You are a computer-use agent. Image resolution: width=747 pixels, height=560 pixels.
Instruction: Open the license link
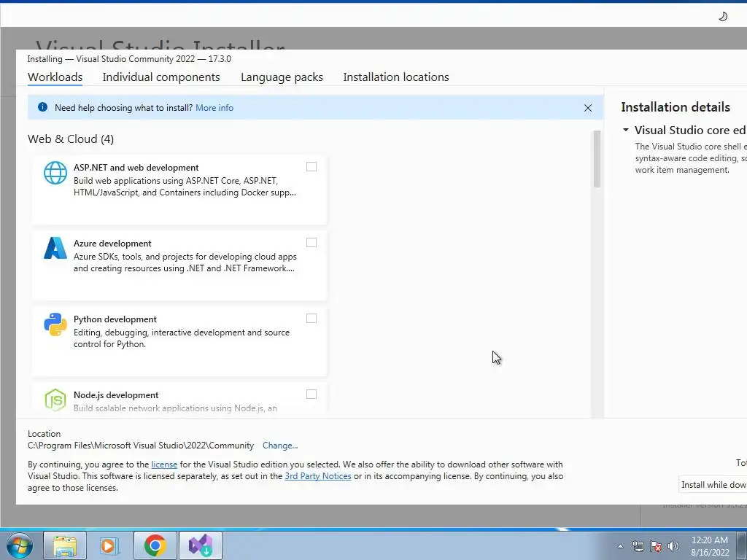[x=164, y=464]
